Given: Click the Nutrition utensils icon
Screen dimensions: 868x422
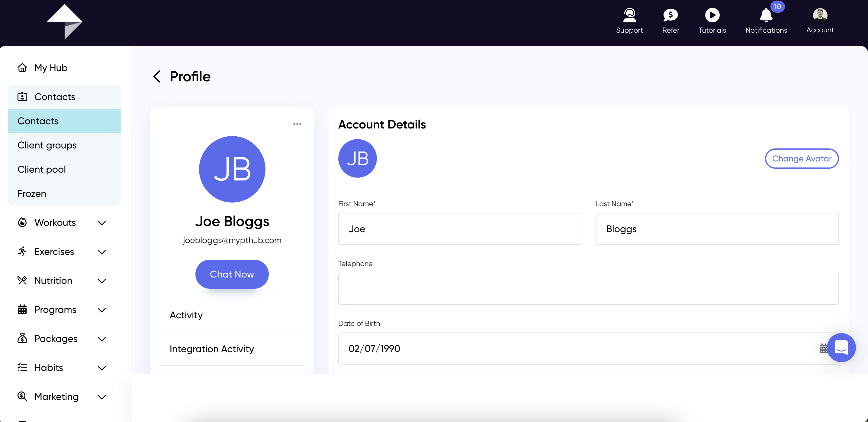Looking at the screenshot, I should 22,281.
